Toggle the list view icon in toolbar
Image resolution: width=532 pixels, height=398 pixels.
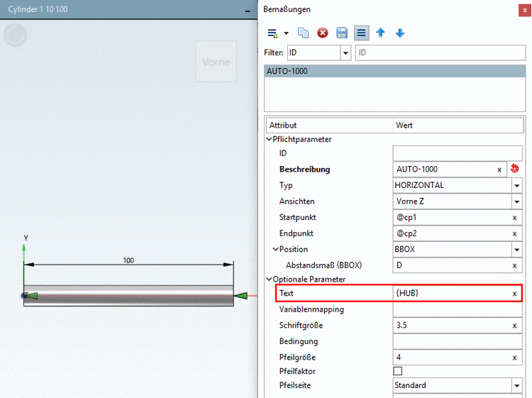(361, 33)
